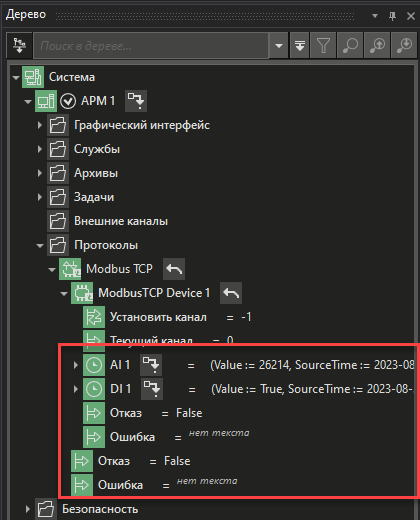
Task: Select Графический интерфейс label
Action: coord(142,125)
